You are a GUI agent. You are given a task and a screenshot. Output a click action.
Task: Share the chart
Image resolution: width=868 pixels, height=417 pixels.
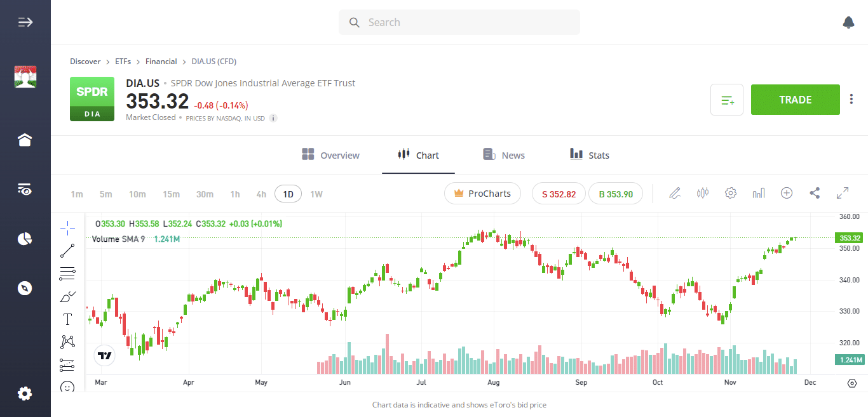tap(815, 193)
